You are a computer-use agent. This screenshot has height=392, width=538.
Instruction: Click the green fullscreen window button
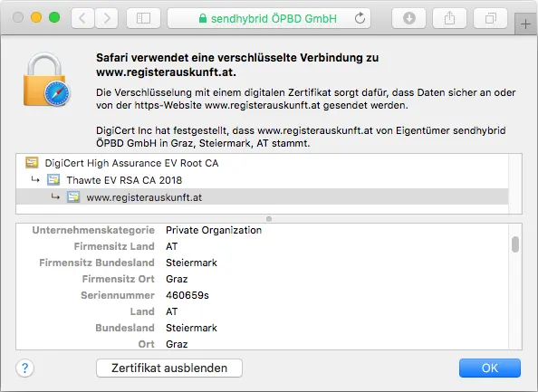[x=54, y=17]
